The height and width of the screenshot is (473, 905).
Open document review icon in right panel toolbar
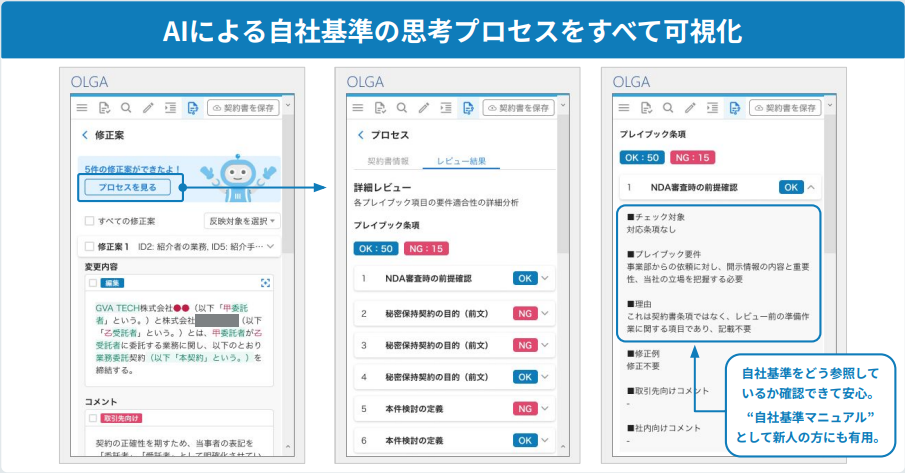pos(646,108)
